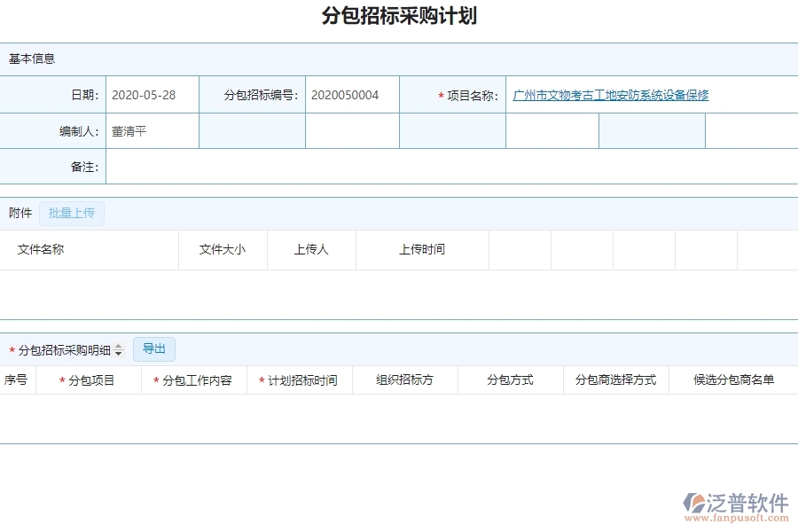Select the 分包项目 column header

coord(90,379)
